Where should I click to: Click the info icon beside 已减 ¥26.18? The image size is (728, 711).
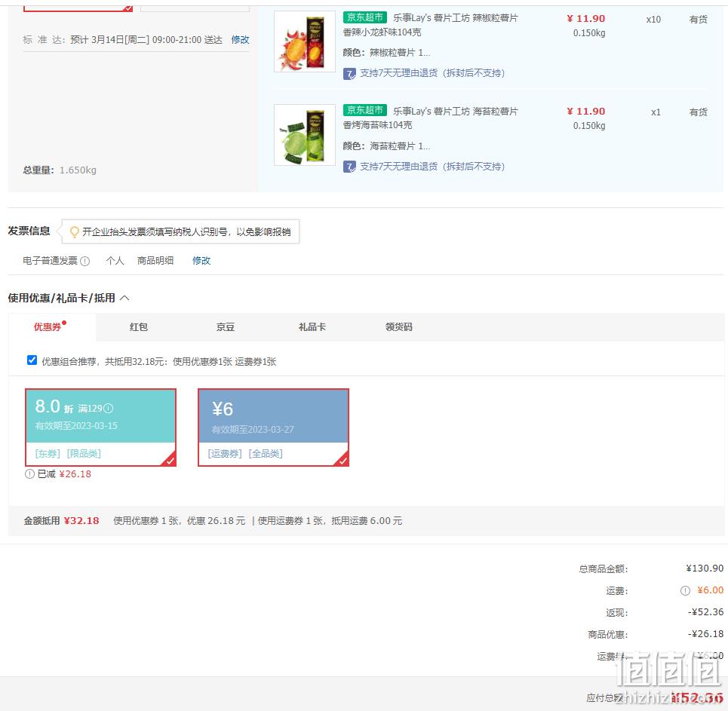(29, 473)
